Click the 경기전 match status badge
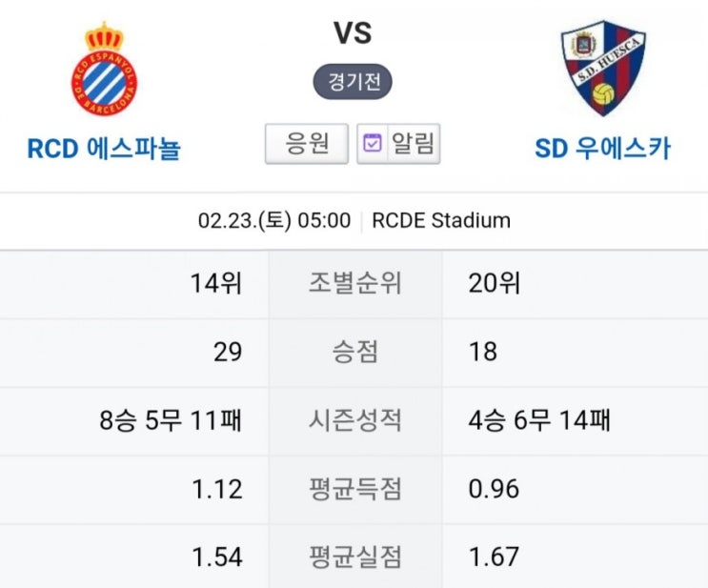 point(353,82)
